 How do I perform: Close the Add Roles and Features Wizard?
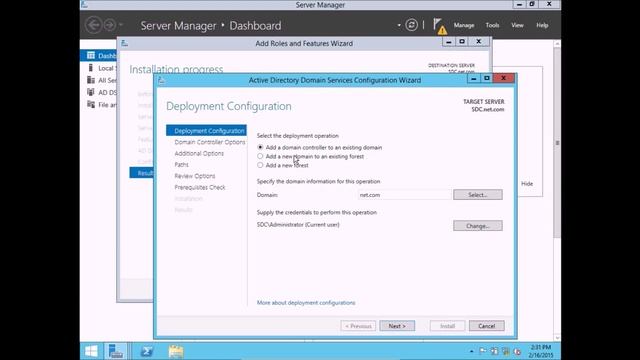(479, 42)
